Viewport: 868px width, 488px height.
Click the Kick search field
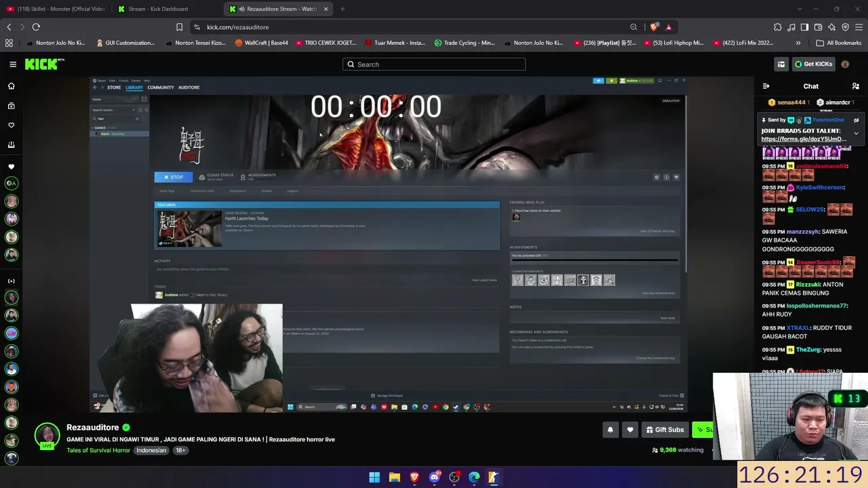click(x=434, y=64)
